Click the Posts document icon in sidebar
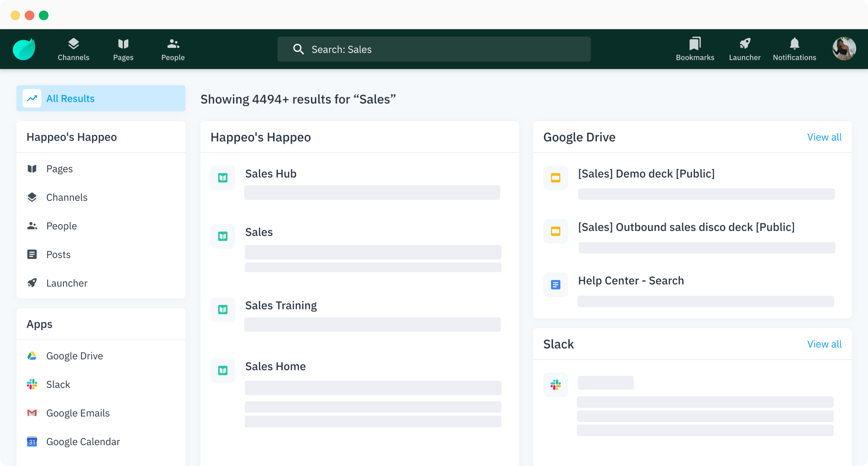868x466 pixels. 32,254
